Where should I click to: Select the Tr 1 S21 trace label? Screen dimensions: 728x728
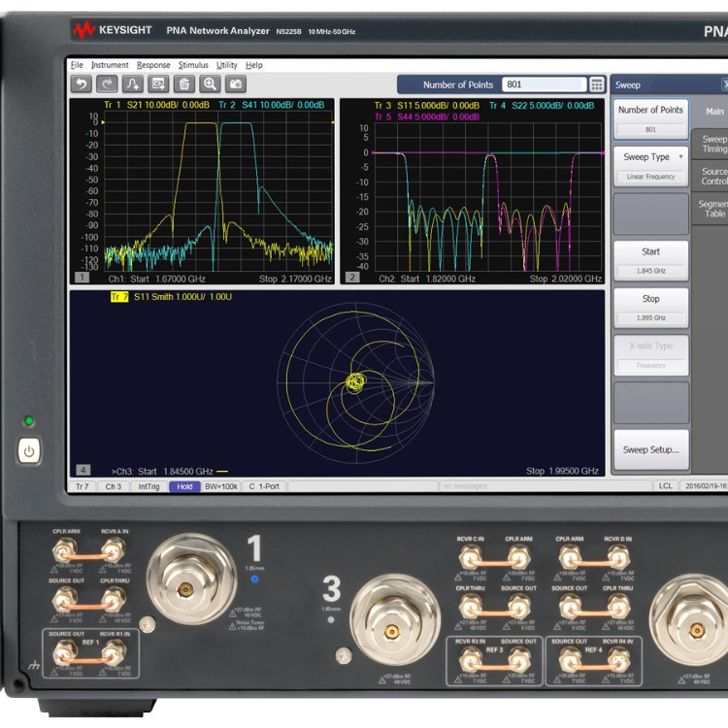[156, 105]
